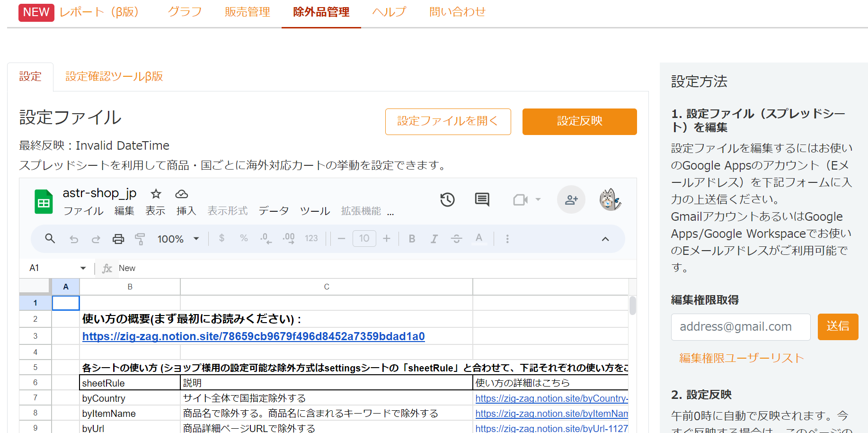Open the 編集 menu
This screenshot has height=433, width=868.
(x=124, y=211)
